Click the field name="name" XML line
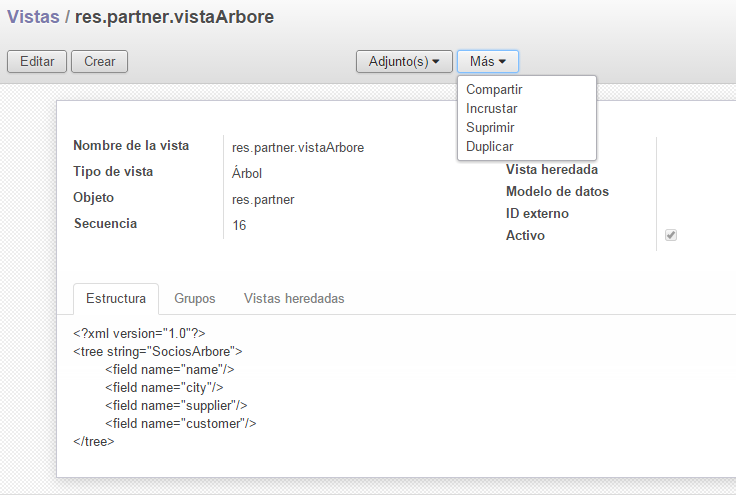 [170, 370]
